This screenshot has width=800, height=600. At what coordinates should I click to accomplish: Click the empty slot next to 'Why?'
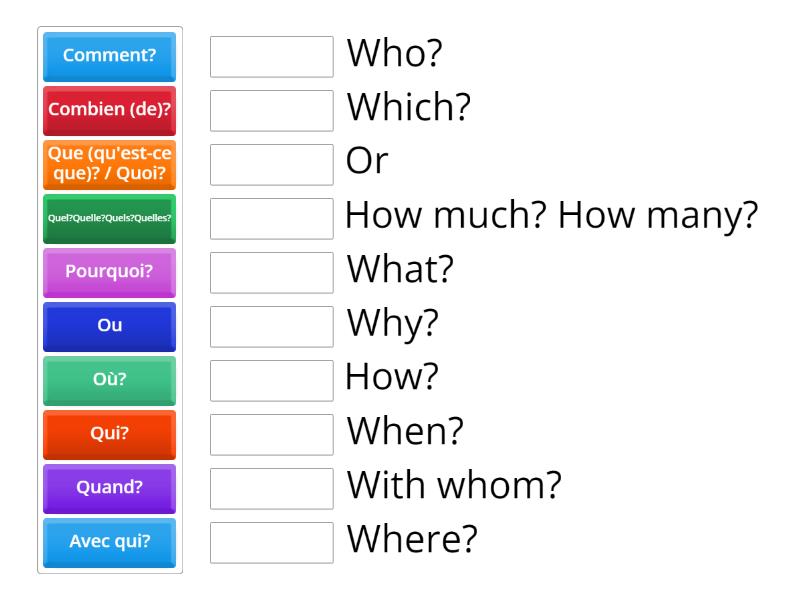[271, 326]
